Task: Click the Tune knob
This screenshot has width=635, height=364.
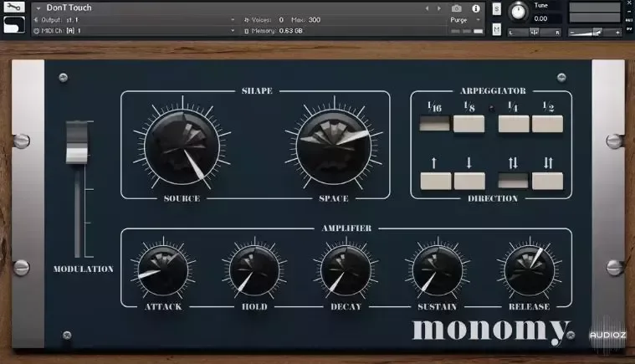Action: [518, 12]
